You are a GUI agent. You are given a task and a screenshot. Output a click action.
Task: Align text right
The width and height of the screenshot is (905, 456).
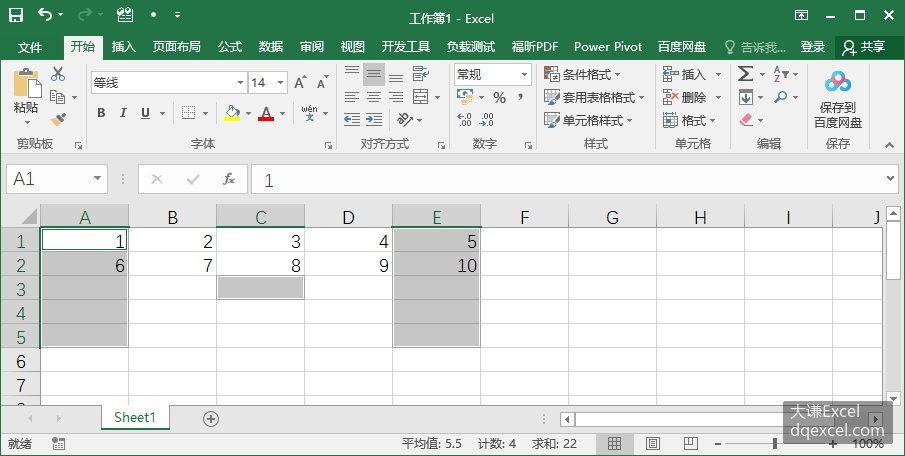tap(396, 97)
